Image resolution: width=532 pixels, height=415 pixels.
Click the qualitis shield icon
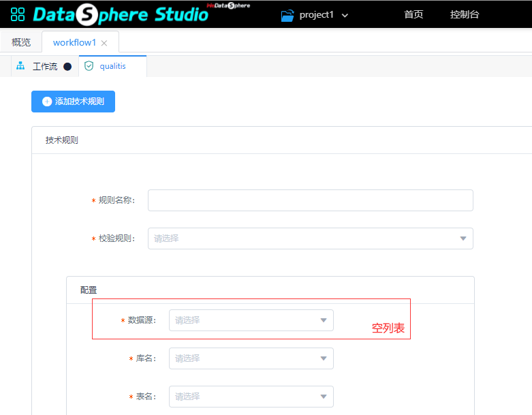89,66
